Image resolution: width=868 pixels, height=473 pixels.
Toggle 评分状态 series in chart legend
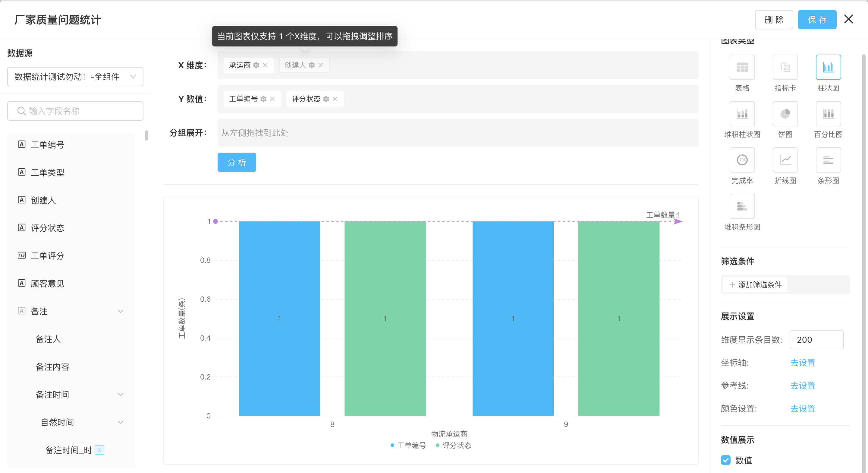(x=453, y=445)
